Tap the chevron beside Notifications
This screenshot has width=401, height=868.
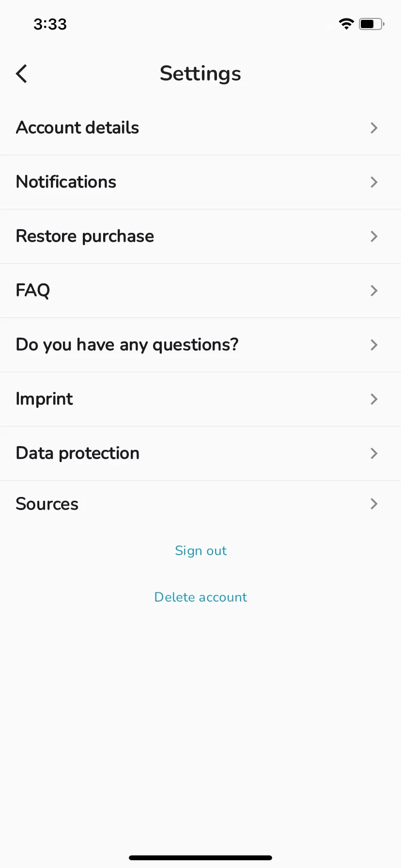[374, 182]
